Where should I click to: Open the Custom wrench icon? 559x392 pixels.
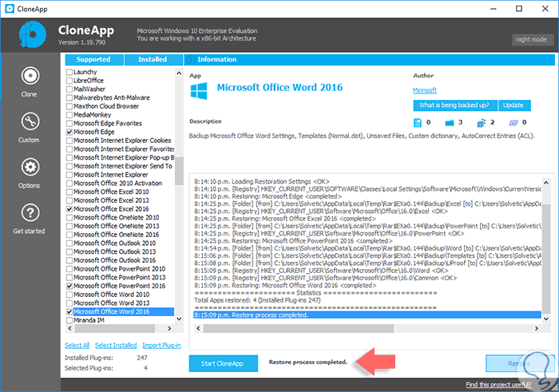point(30,121)
